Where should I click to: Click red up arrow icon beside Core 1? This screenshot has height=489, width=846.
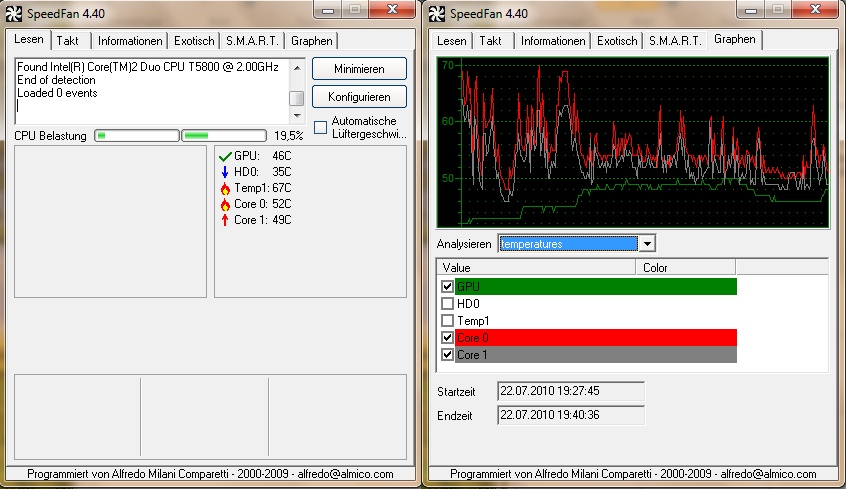[x=225, y=220]
